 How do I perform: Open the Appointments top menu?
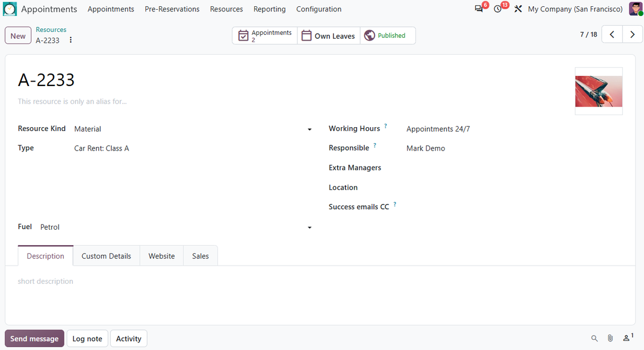click(x=111, y=9)
